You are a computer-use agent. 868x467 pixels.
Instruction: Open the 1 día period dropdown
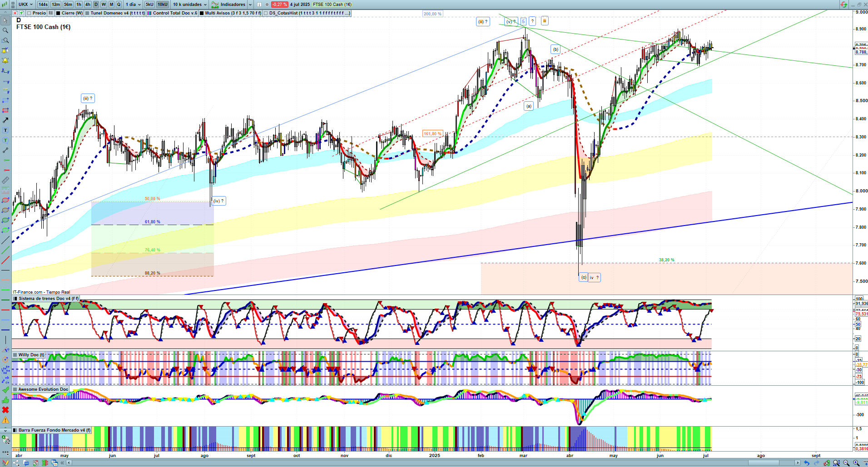click(x=133, y=5)
